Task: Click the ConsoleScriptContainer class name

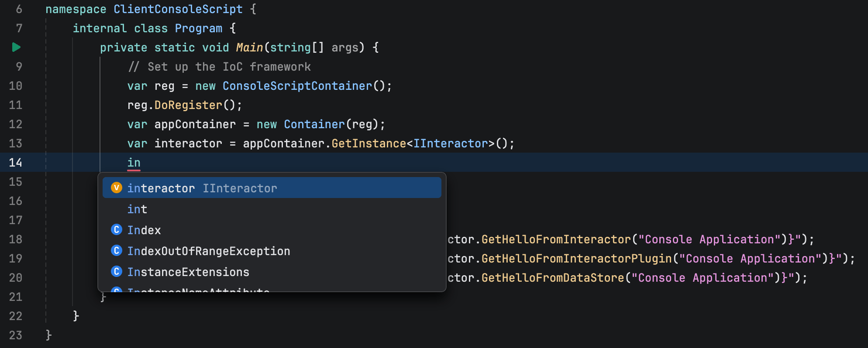Action: pyautogui.click(x=297, y=86)
